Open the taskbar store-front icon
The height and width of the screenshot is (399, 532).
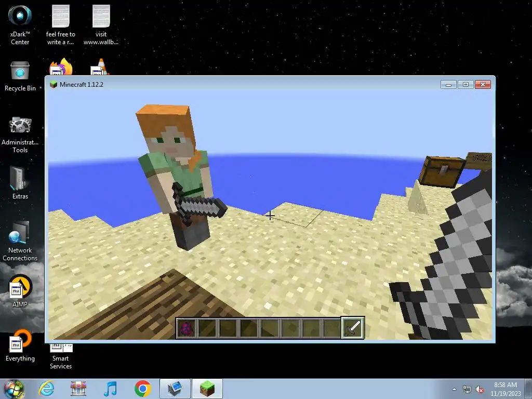[78, 389]
